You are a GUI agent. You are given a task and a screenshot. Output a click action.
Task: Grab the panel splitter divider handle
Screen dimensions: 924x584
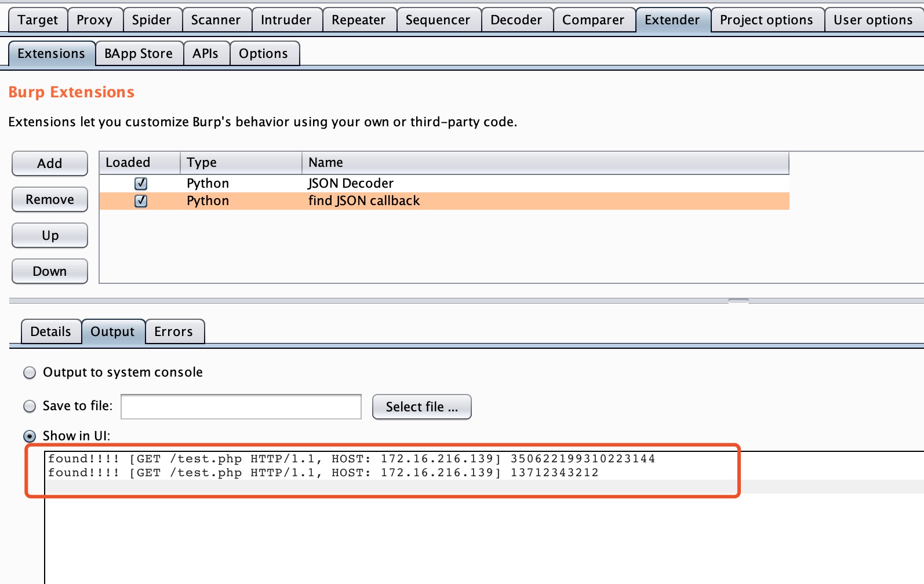pyautogui.click(x=738, y=301)
